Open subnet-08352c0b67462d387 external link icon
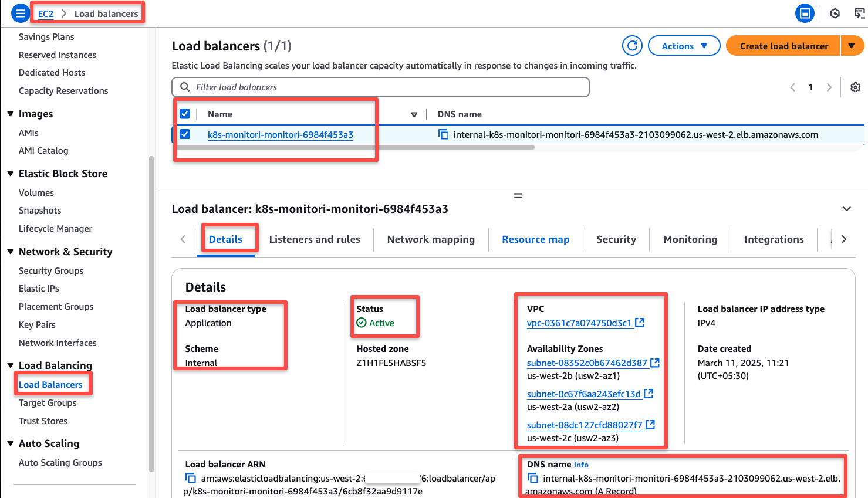 click(655, 363)
